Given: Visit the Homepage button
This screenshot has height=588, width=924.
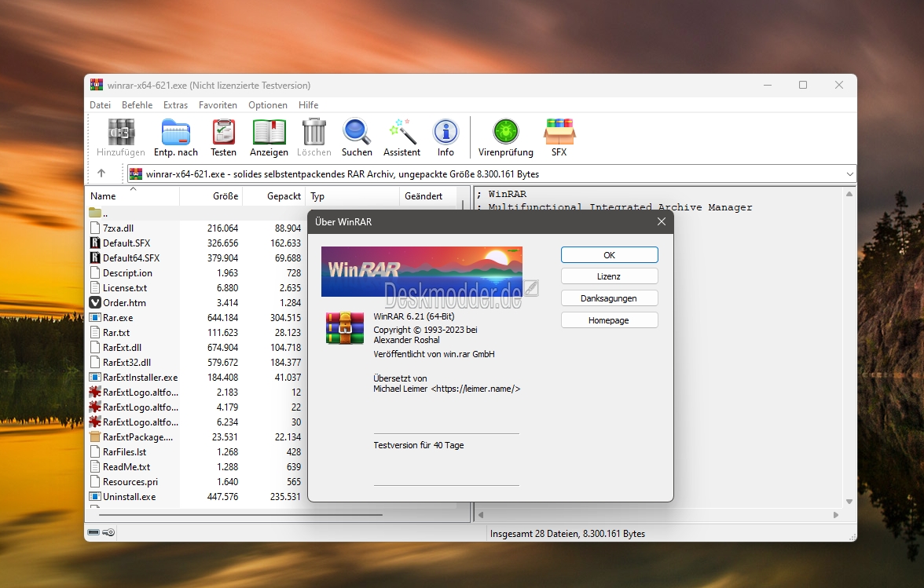Looking at the screenshot, I should [610, 320].
